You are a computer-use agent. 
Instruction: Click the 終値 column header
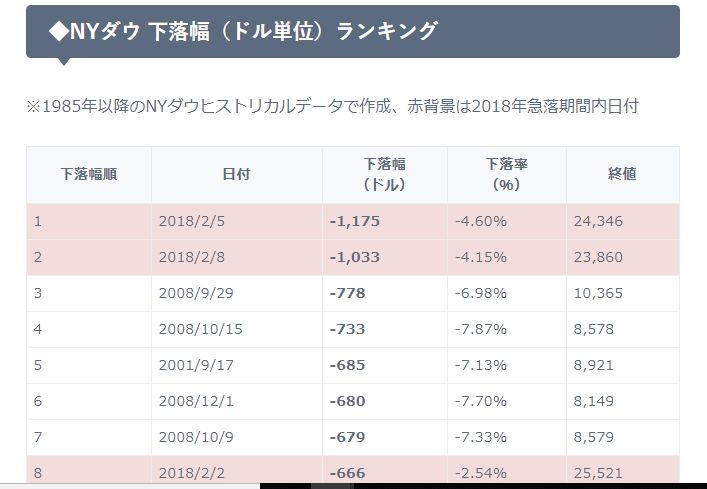click(x=622, y=174)
